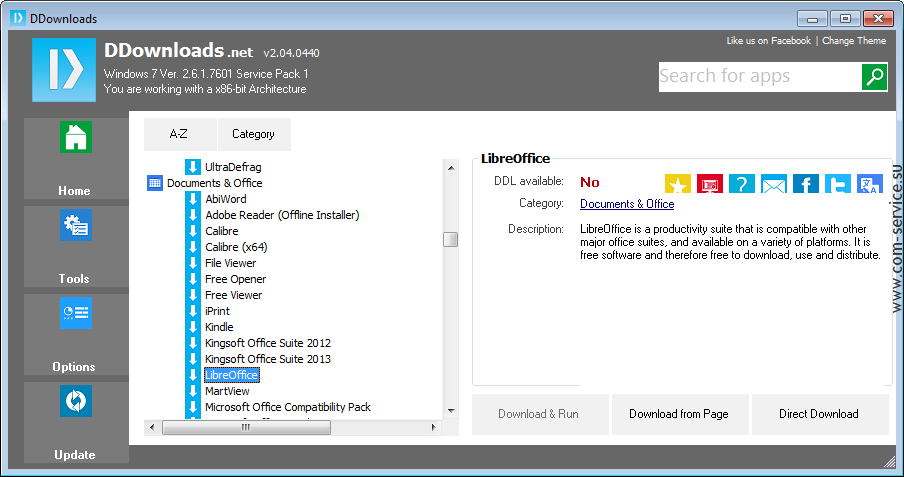Click the blue question mark help icon
The image size is (904, 477).
point(741,183)
